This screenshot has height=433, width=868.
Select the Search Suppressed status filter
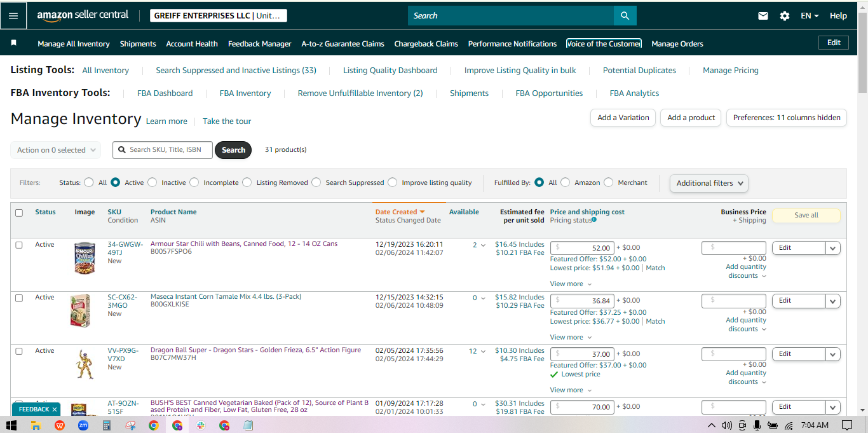316,182
